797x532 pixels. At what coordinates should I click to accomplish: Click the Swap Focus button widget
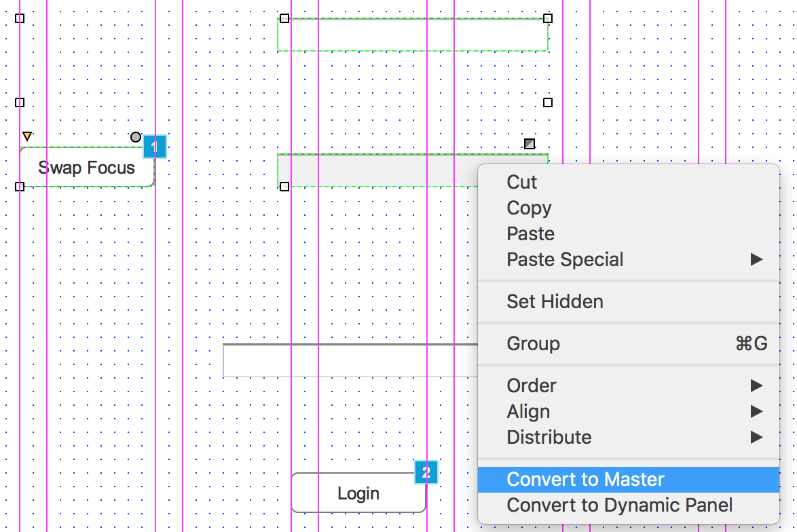point(86,168)
